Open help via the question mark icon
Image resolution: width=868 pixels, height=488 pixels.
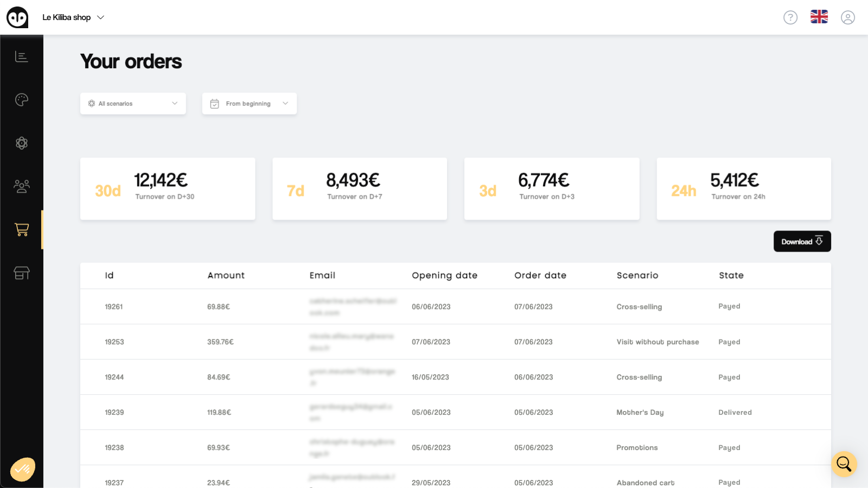coord(790,17)
